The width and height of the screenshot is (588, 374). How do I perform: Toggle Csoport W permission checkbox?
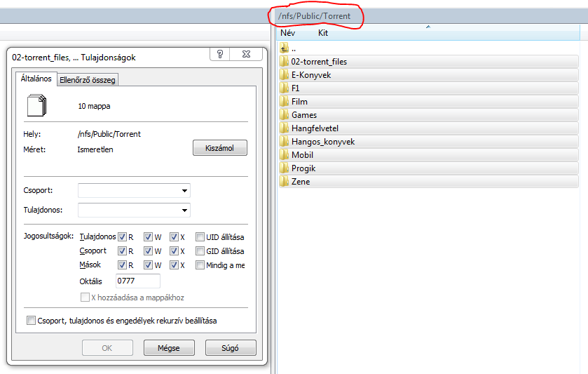point(148,251)
